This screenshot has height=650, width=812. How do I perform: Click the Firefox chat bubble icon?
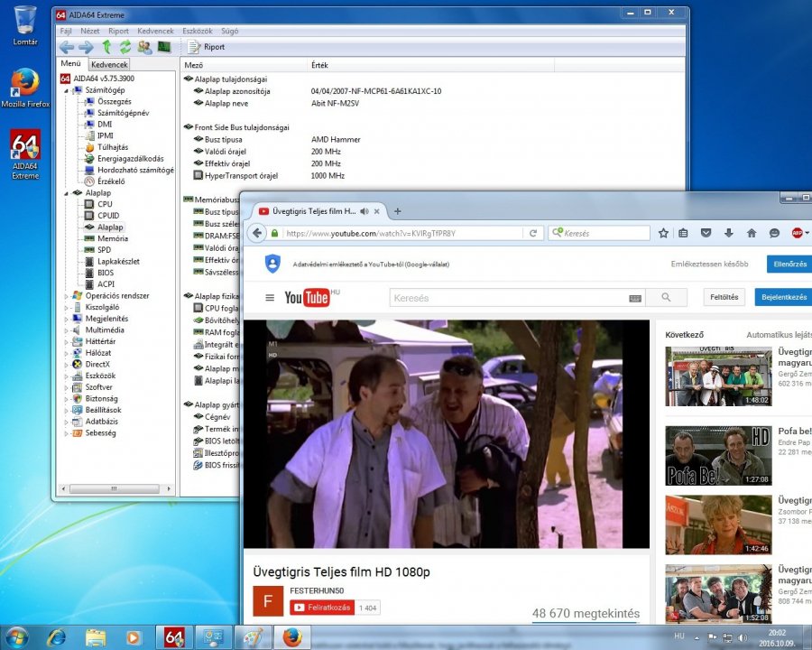point(774,233)
